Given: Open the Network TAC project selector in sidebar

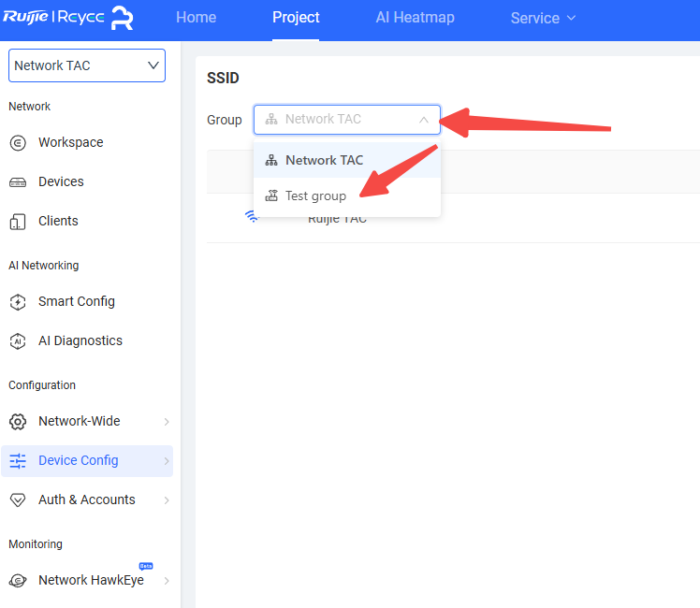Looking at the screenshot, I should click(x=87, y=65).
